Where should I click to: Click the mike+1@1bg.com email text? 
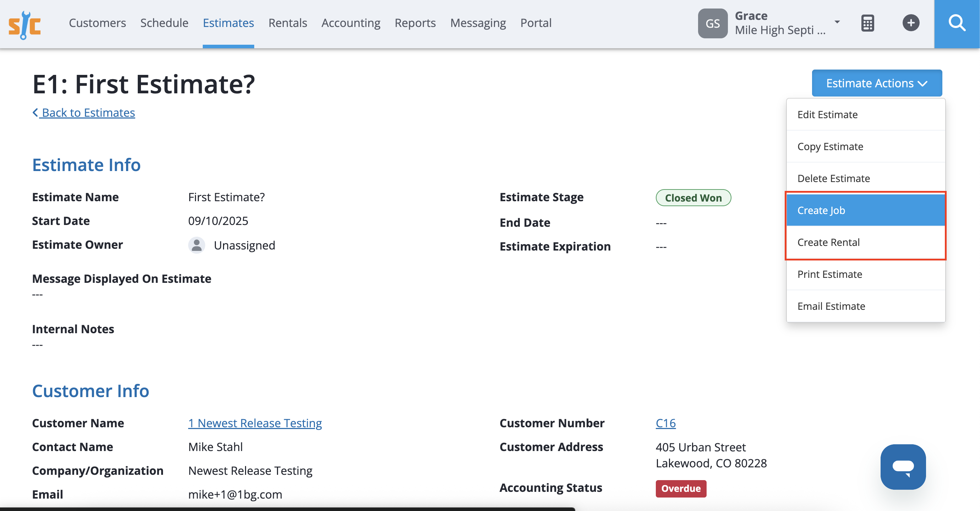click(235, 494)
